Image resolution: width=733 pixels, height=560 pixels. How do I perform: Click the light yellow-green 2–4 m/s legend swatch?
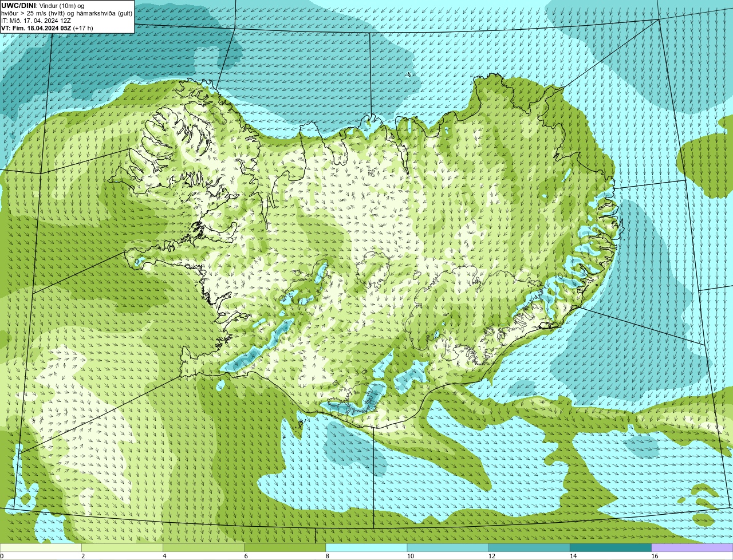(x=122, y=547)
